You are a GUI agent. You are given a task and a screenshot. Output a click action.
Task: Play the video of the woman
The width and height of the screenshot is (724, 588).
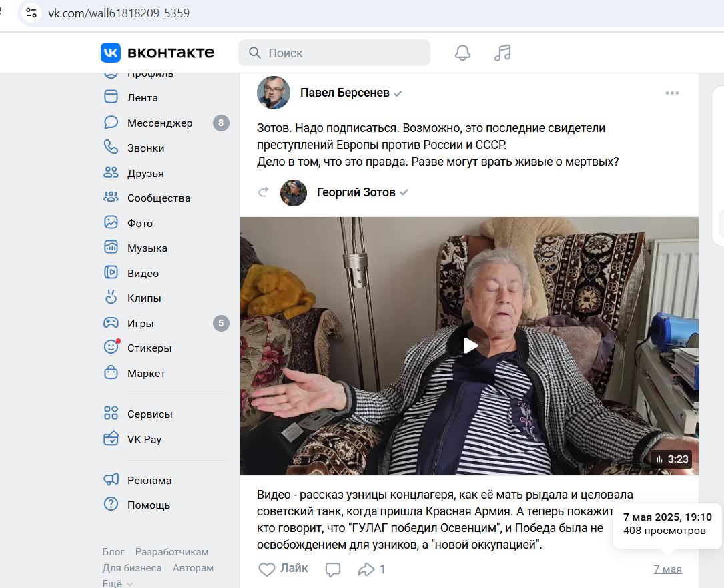470,345
